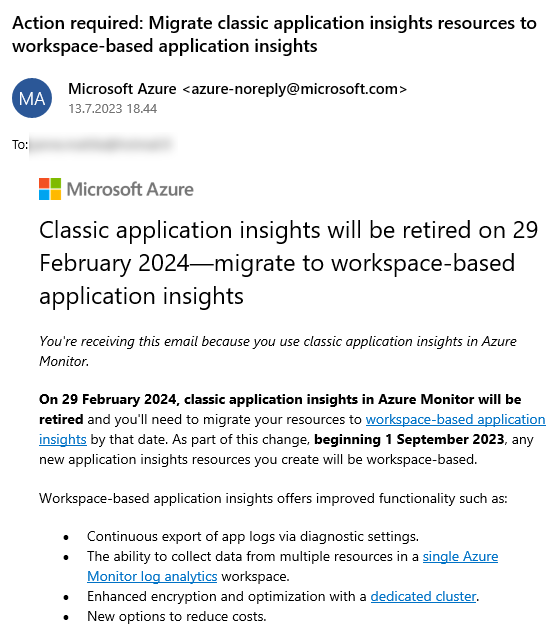Click the To: label

click(x=20, y=145)
